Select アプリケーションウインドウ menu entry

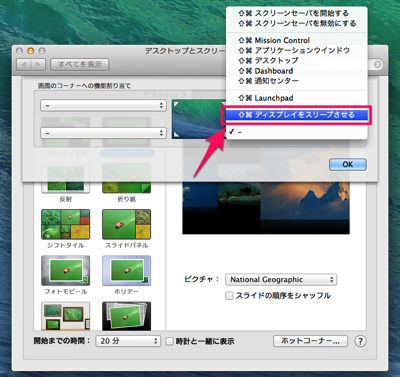click(x=297, y=50)
